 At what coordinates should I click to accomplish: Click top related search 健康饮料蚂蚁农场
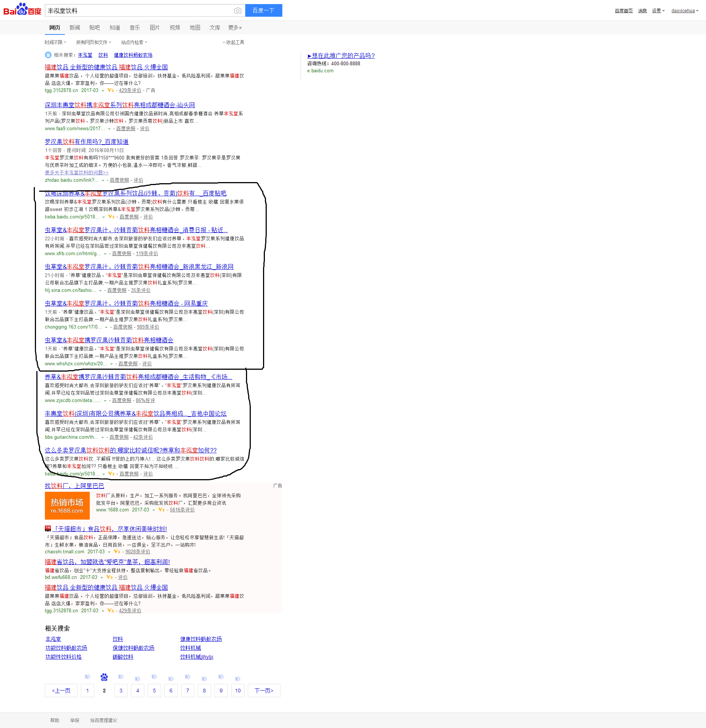coord(133,55)
